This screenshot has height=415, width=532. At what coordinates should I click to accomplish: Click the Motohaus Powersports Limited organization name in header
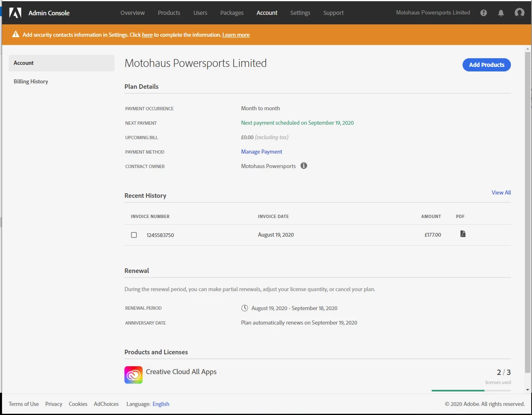433,13
